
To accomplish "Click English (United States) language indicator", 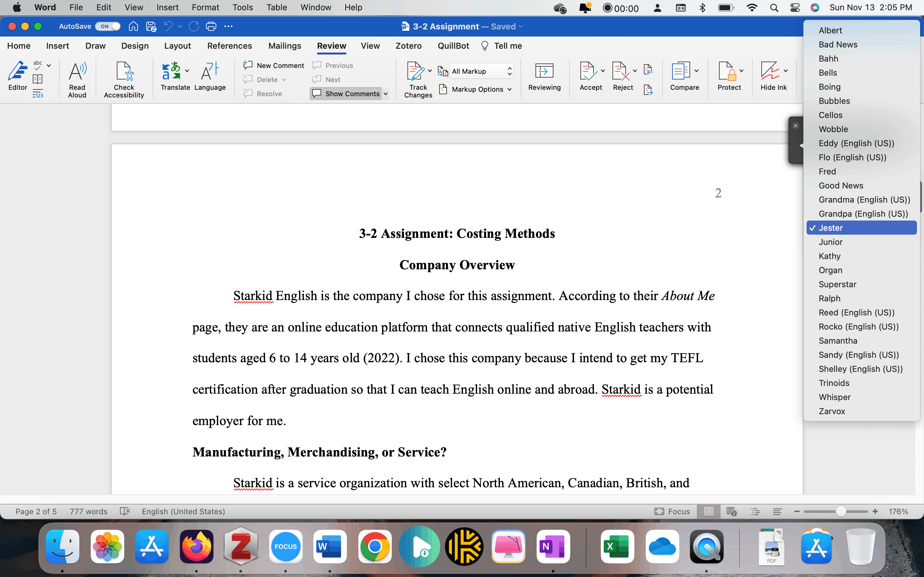I will [x=183, y=511].
